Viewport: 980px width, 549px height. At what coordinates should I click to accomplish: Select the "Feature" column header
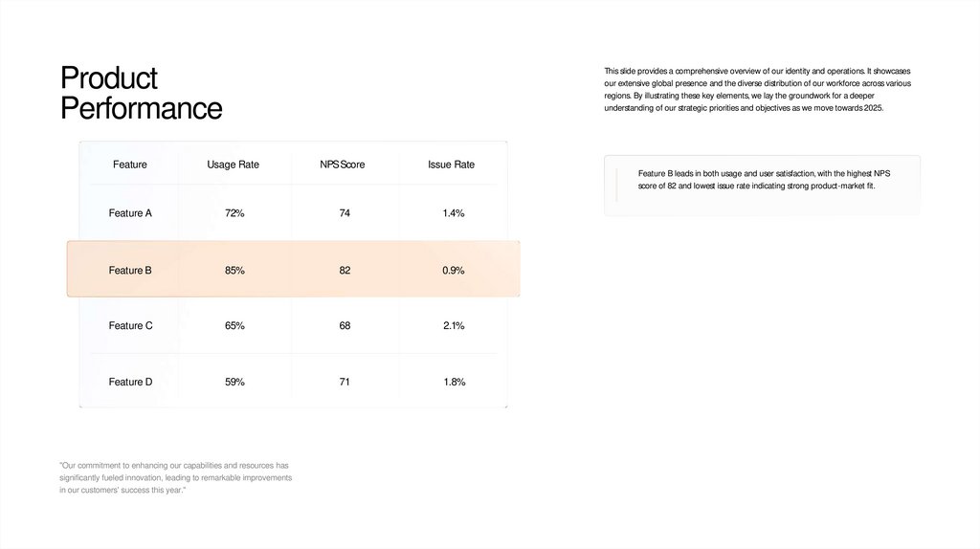tap(130, 165)
